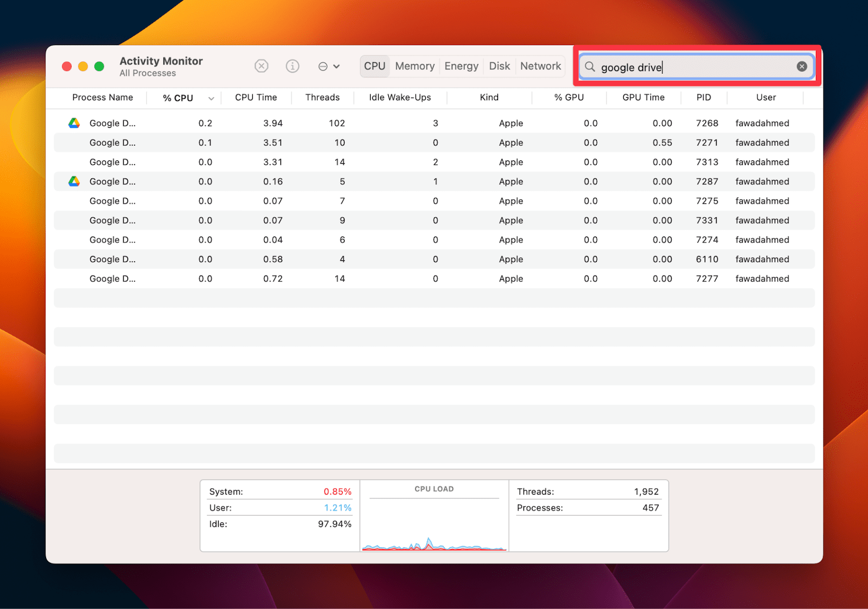
Task: Click the magnifying glass search icon
Action: (590, 67)
